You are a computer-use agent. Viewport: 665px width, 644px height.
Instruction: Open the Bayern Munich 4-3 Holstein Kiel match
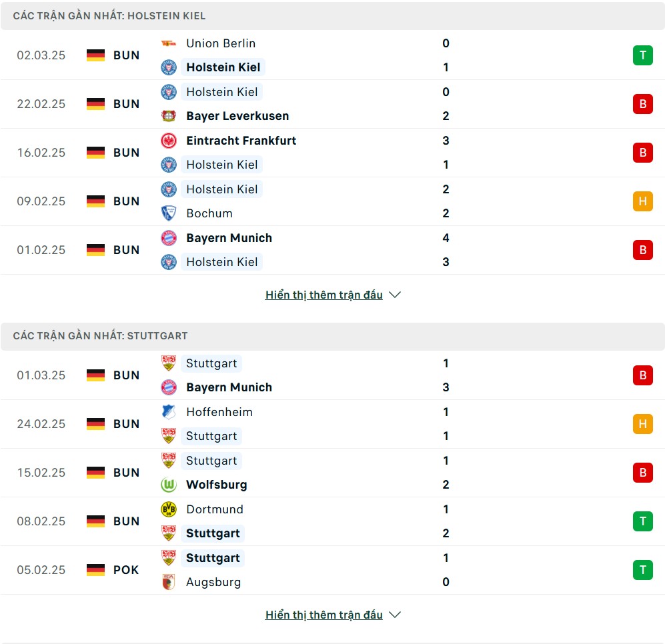334,250
